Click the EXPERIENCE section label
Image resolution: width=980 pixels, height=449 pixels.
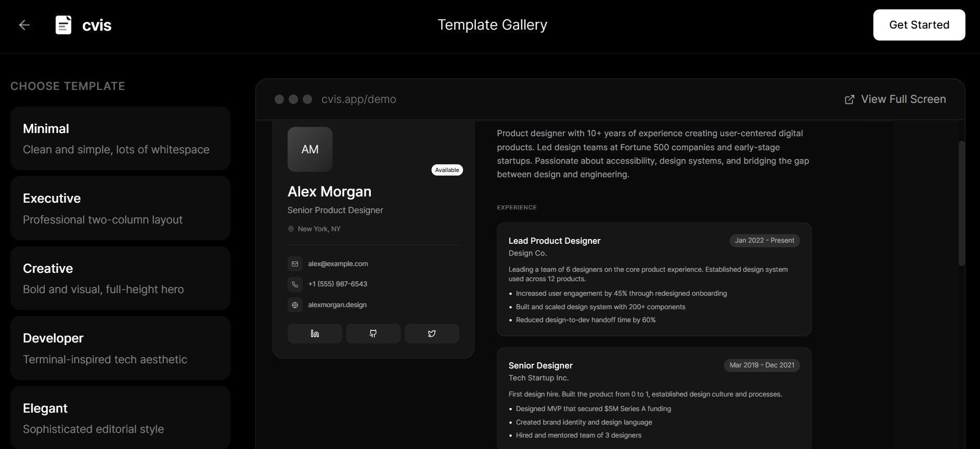(x=517, y=207)
